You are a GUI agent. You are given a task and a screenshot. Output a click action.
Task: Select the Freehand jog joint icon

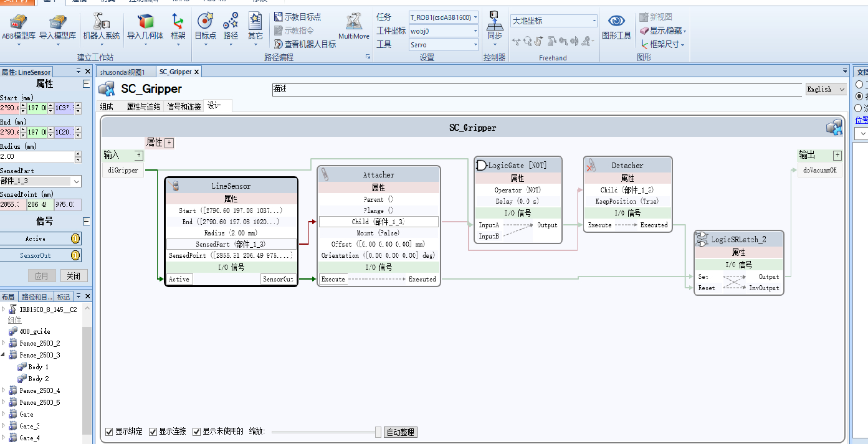point(551,41)
